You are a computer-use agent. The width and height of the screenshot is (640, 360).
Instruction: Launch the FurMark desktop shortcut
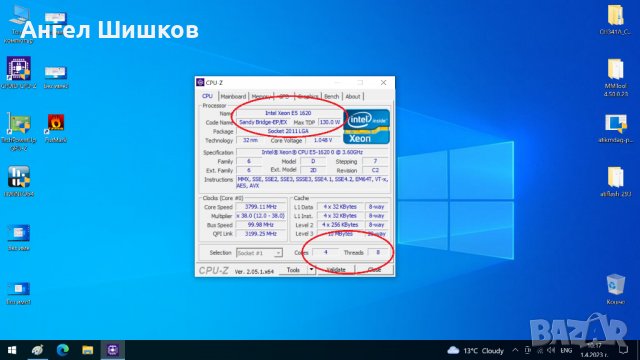coord(56,128)
